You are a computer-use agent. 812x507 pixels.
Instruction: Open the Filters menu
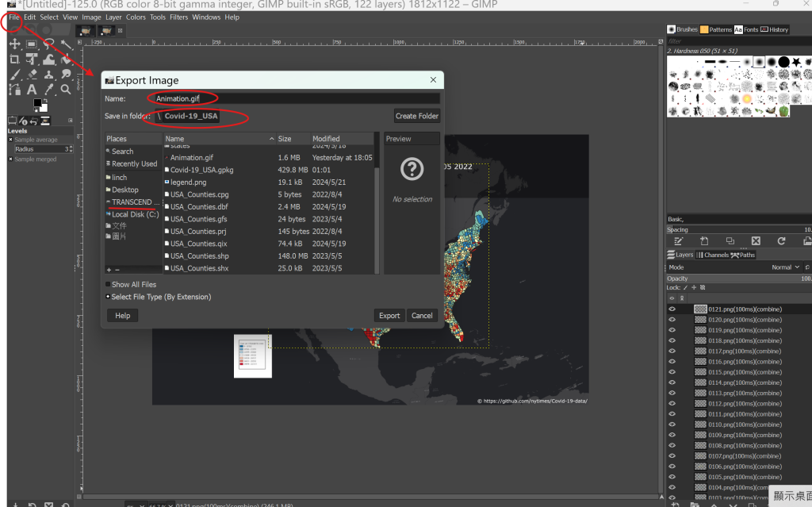tap(178, 17)
